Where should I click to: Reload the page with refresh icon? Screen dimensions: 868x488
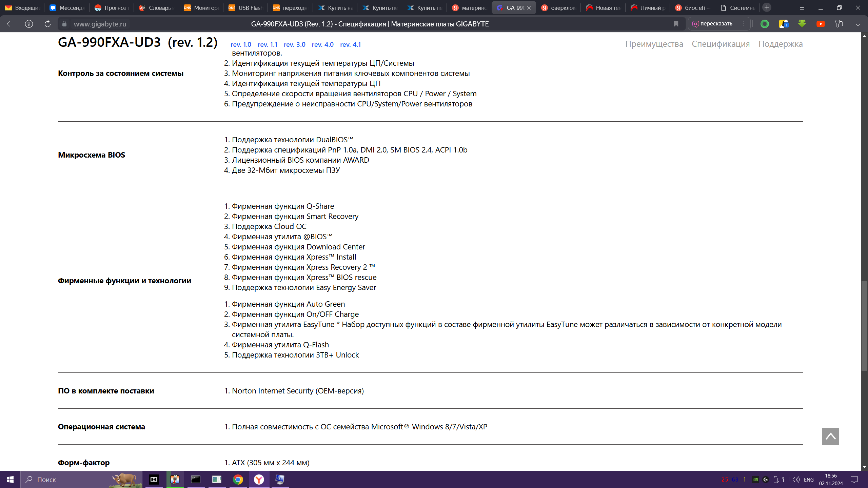[47, 24]
